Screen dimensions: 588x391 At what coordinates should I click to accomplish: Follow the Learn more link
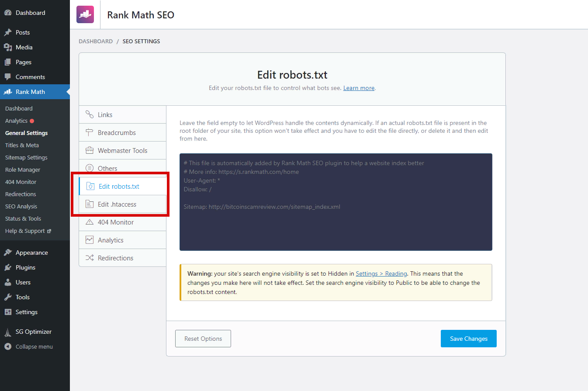[x=359, y=88]
